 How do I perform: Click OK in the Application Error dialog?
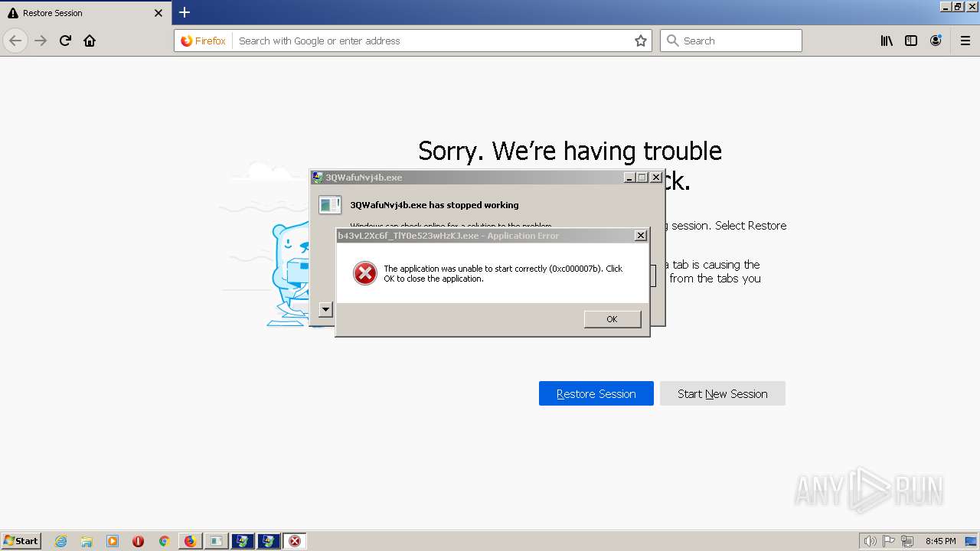pos(612,319)
